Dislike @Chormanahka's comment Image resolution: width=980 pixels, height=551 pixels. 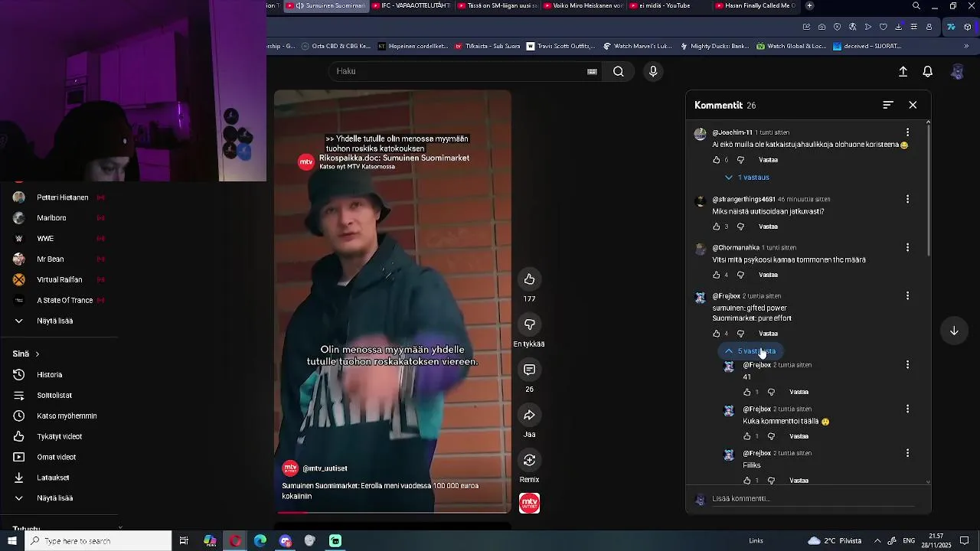740,275
